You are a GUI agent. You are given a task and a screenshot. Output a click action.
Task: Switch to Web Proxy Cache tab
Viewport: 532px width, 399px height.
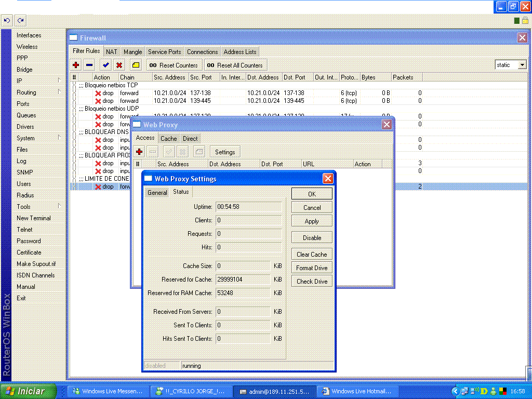click(x=169, y=138)
